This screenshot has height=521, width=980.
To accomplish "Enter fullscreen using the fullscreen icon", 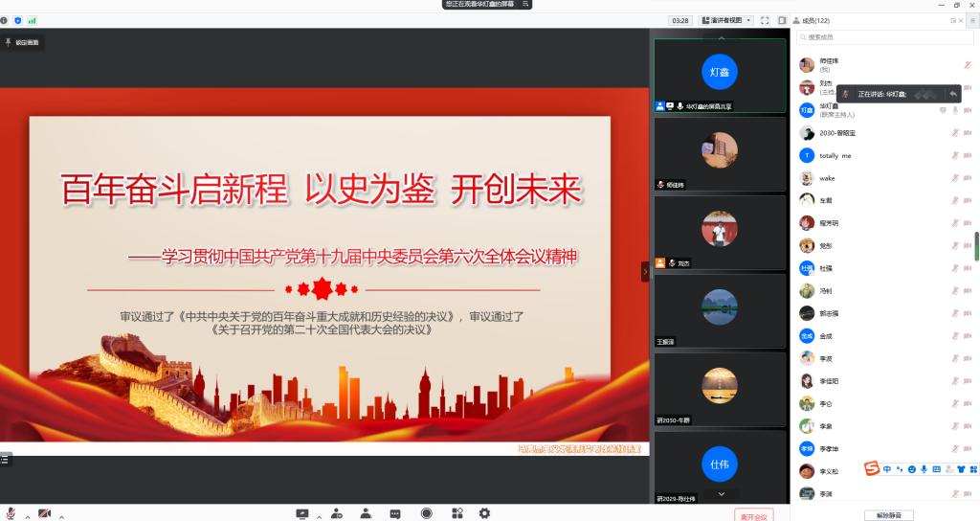I will pos(764,20).
